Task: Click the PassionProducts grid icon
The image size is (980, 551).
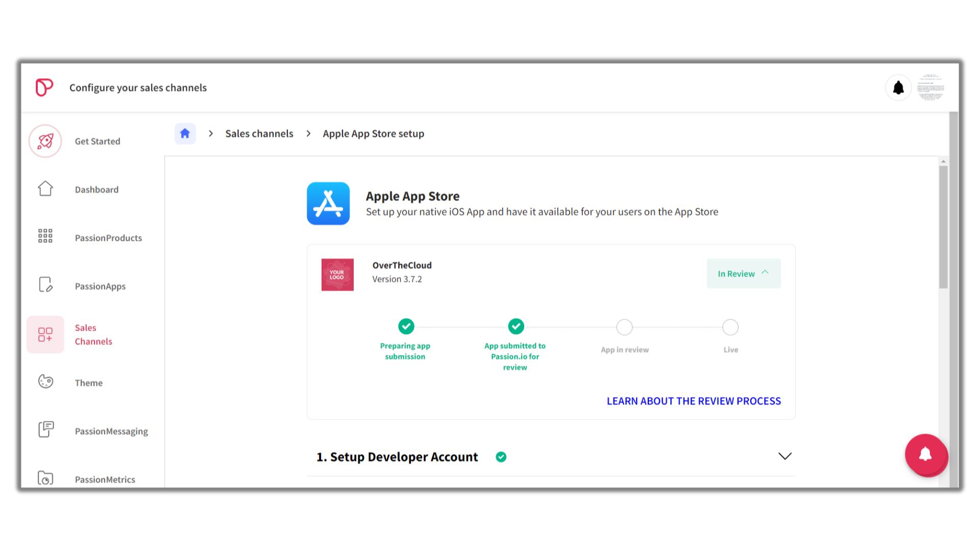Action: pos(45,236)
